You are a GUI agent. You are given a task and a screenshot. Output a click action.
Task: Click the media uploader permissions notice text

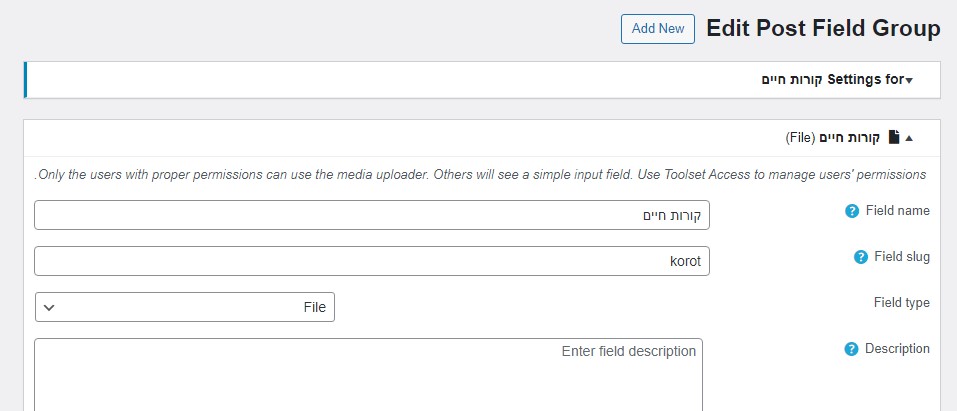[x=480, y=175]
